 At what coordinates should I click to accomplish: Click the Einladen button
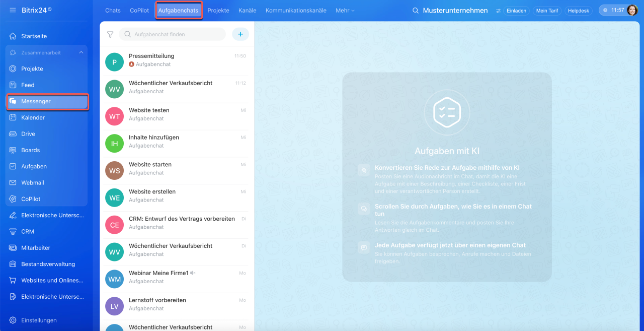coord(516,11)
